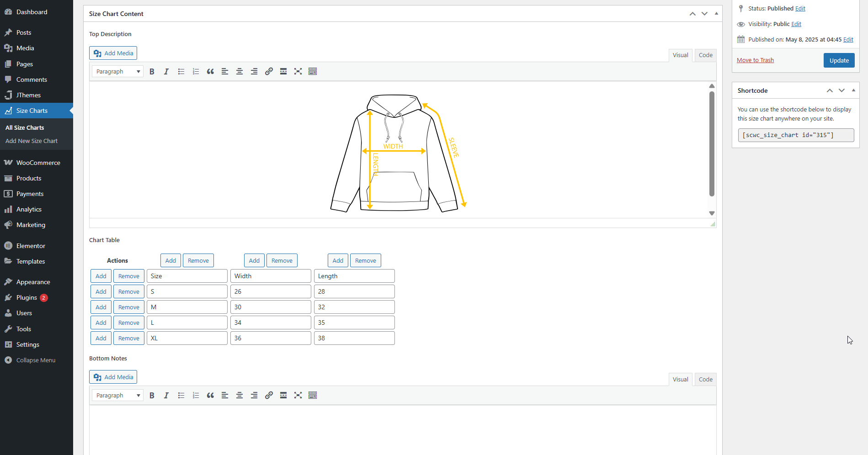Image resolution: width=868 pixels, height=455 pixels.
Task: Insert the Read More tag
Action: pyautogui.click(x=283, y=71)
